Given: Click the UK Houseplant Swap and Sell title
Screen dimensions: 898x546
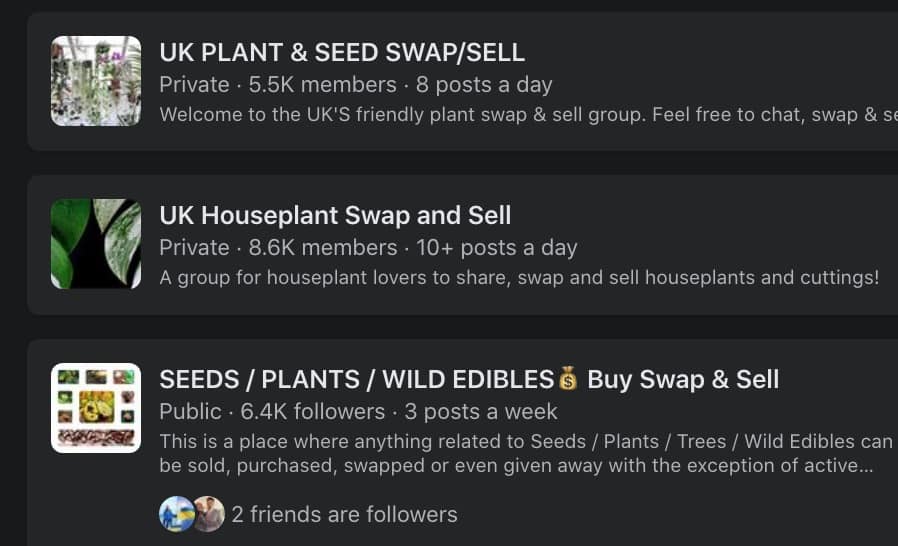Looking at the screenshot, I should [335, 215].
